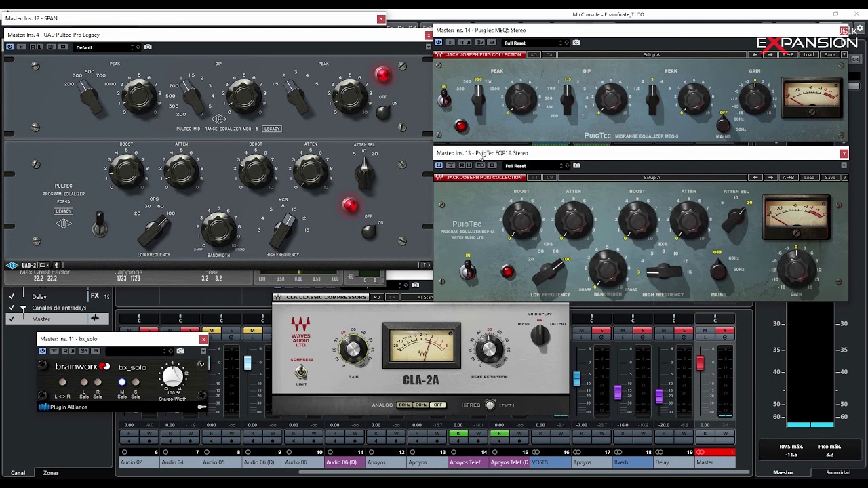Screen dimensions: 868x488
Task: Expand the EQP1A window options arrow
Action: 844,165
